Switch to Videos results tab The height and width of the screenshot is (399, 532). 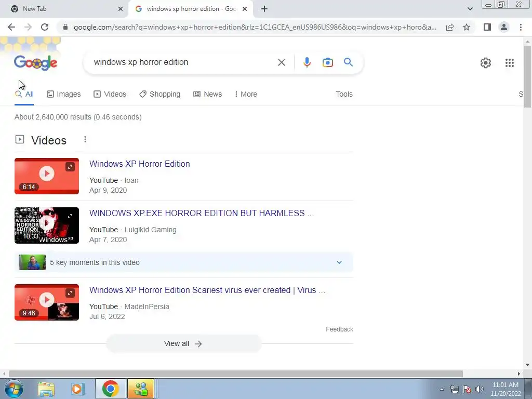point(110,94)
